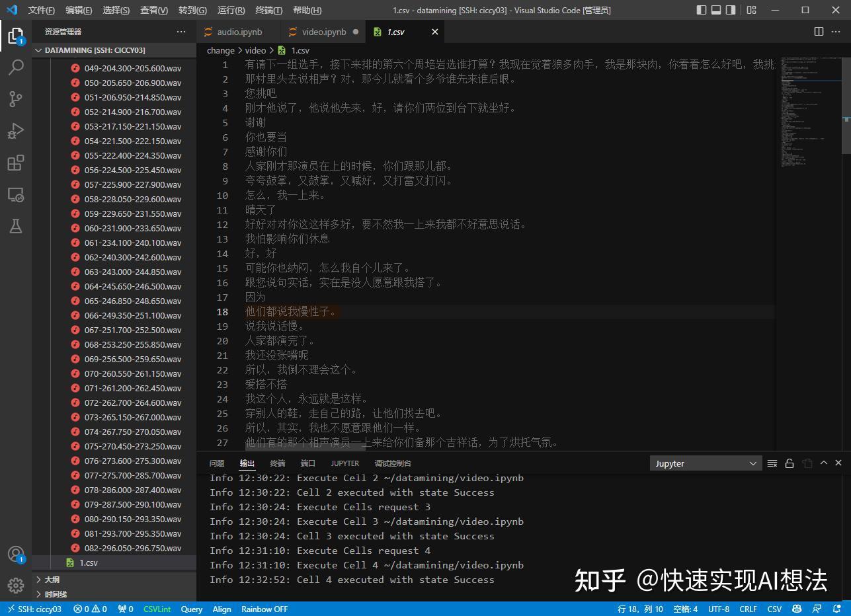Image resolution: width=851 pixels, height=616 pixels.
Task: Toggle output scroll lock
Action: [789, 463]
